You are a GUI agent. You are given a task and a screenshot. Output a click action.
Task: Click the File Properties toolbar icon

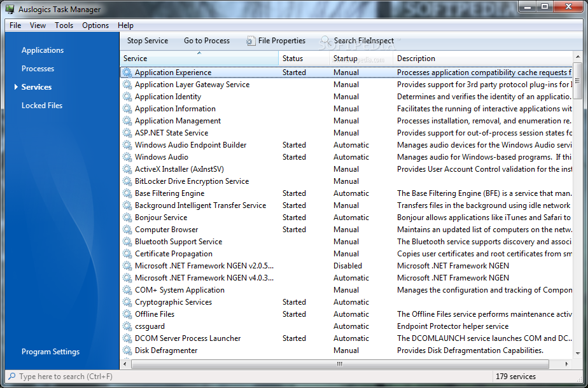pyautogui.click(x=251, y=41)
